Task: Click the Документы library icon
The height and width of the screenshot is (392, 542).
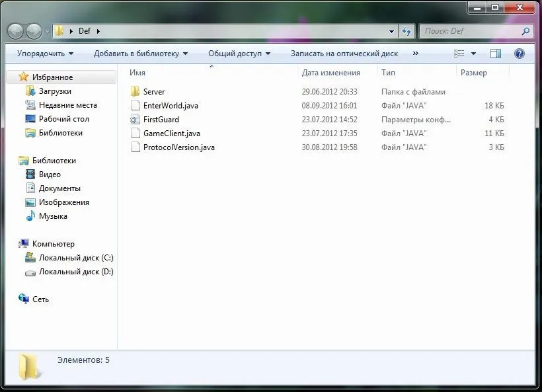Action: point(31,188)
